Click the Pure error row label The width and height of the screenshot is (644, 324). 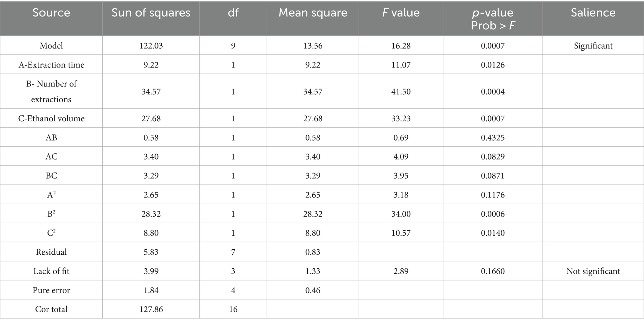coord(51,290)
